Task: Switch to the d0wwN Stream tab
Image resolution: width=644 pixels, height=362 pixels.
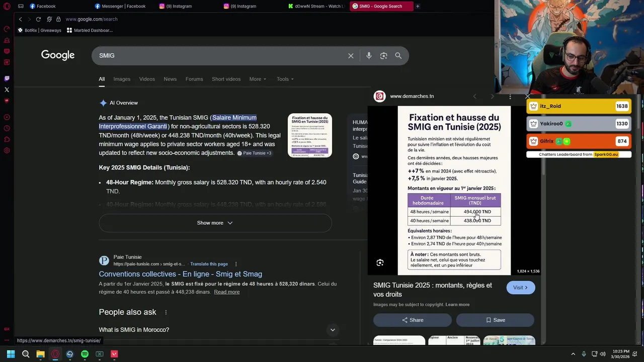Action: (316, 6)
